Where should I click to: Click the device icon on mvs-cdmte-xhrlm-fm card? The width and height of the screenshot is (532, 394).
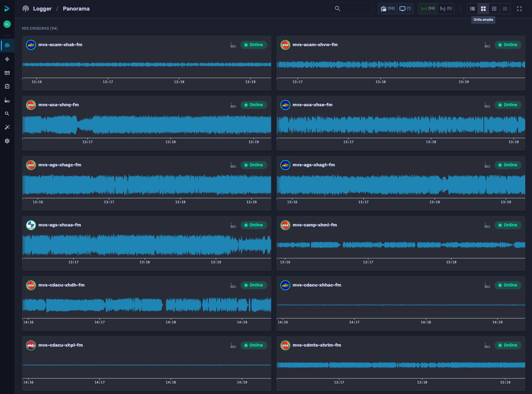click(487, 345)
